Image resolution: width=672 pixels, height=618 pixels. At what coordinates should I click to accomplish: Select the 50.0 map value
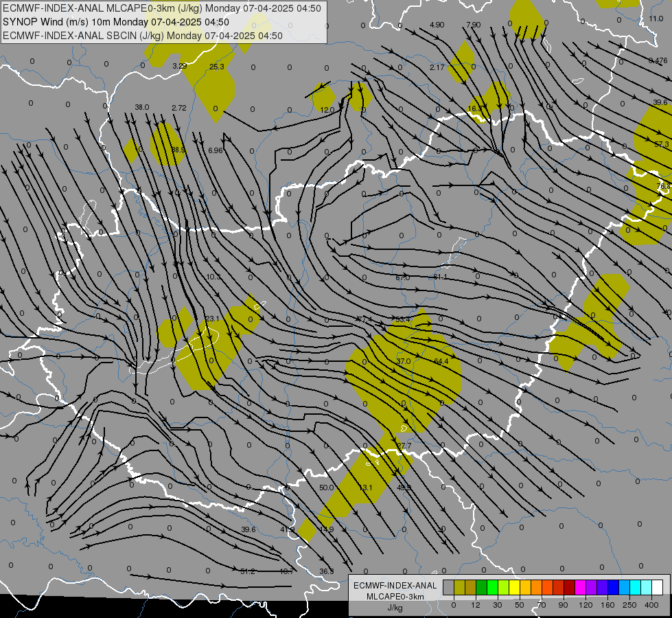pos(326,488)
